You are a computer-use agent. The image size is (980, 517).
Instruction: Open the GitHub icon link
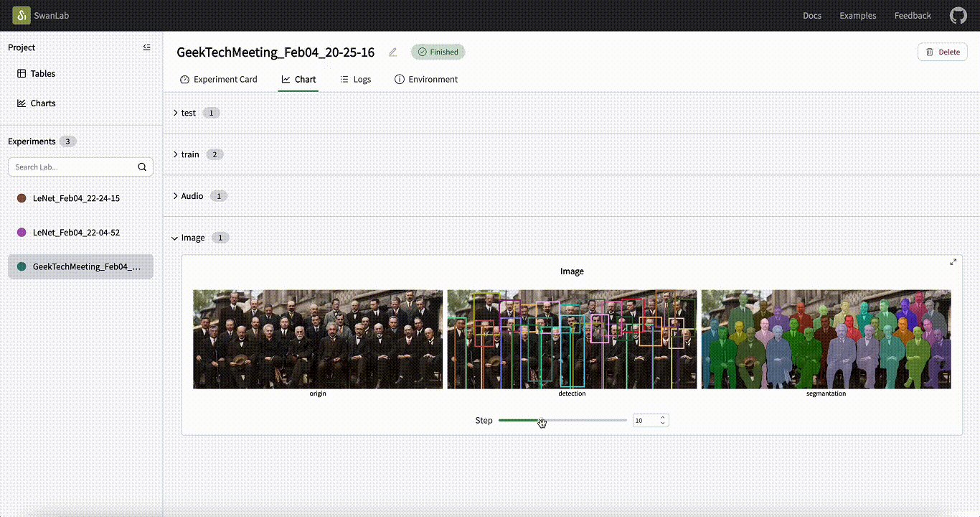pos(958,16)
